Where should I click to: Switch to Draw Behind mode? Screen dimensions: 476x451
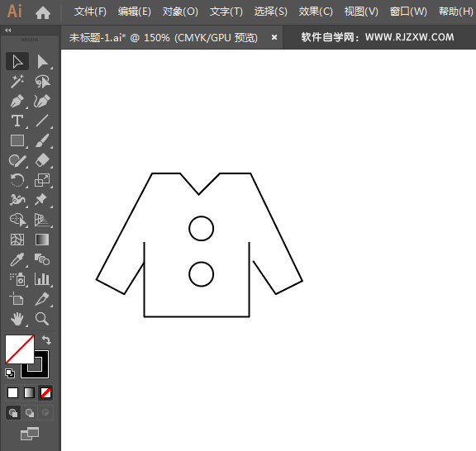[x=30, y=413]
